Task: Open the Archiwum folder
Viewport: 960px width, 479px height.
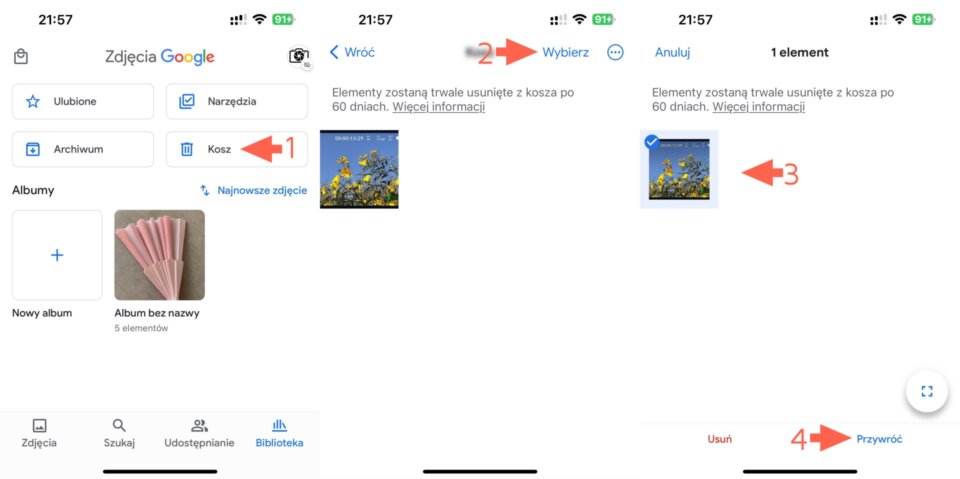Action: tap(83, 149)
